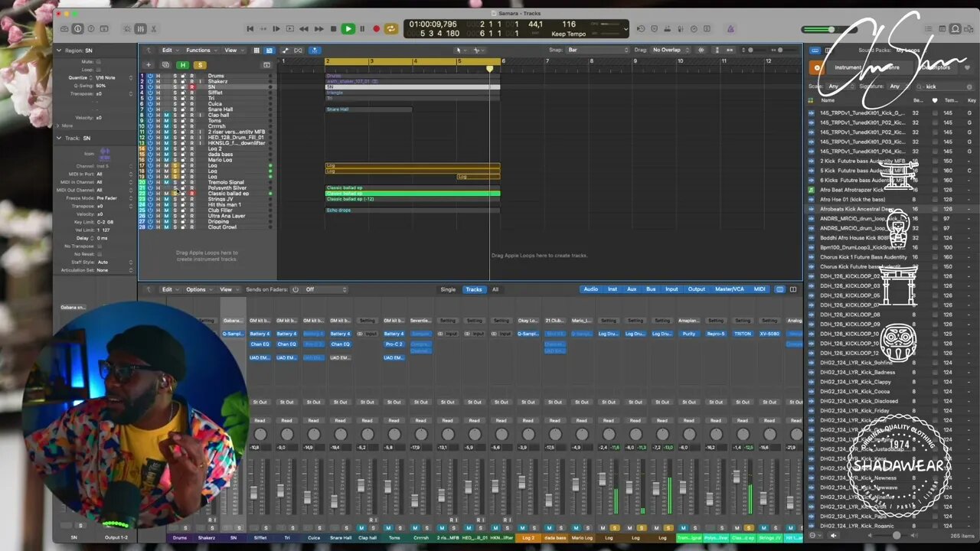This screenshot has height=551, width=980.
Task: Go to beginning with the rewind-to-start button
Action: click(x=250, y=29)
